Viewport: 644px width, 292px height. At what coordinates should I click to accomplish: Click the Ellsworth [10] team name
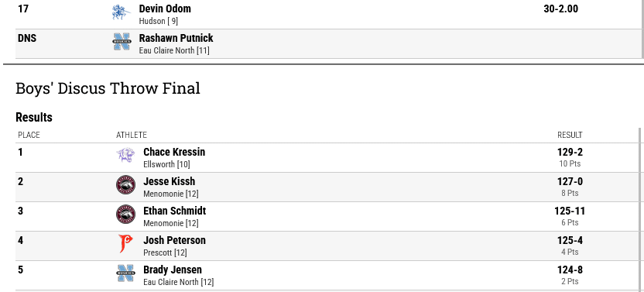point(166,164)
